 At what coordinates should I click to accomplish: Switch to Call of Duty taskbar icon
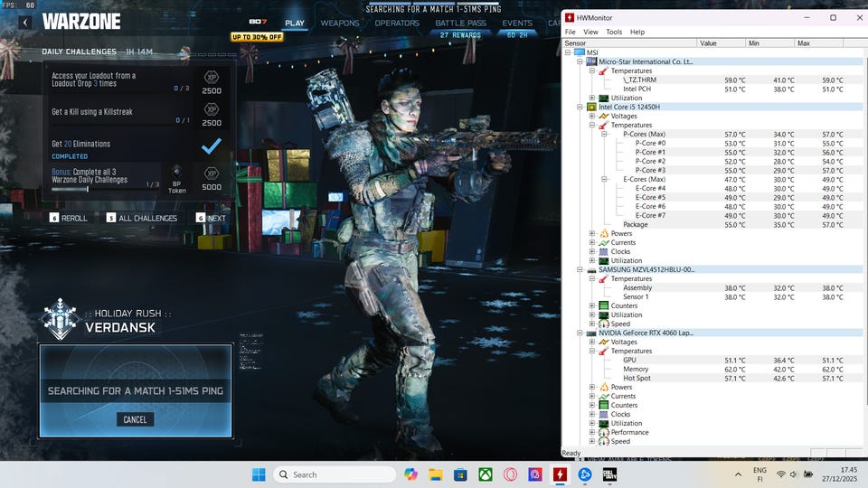[x=609, y=474]
